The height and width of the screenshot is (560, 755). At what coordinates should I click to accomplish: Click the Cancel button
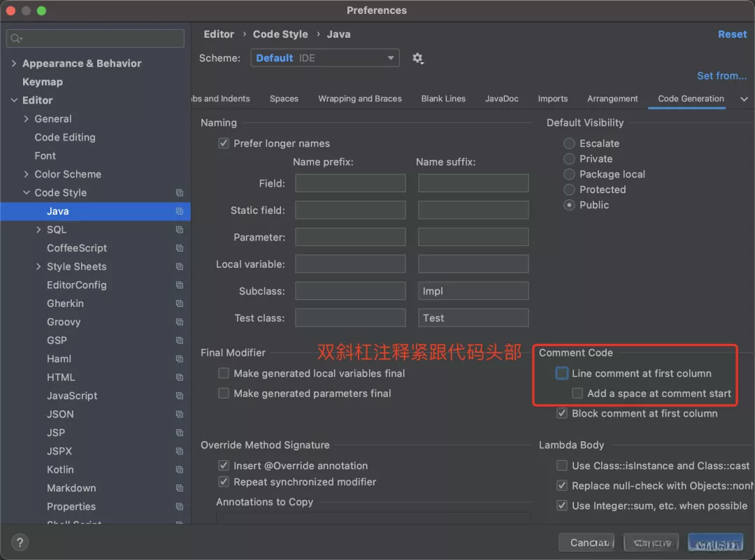pos(587,543)
